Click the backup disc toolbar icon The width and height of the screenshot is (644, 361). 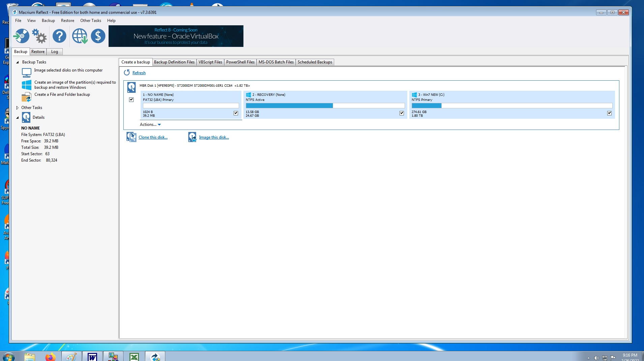coord(21,36)
